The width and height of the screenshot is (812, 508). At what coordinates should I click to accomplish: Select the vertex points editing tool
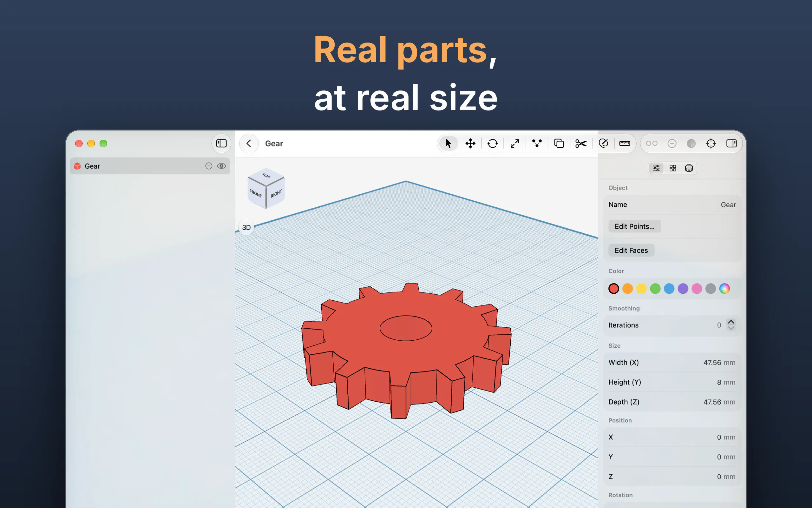pos(537,144)
